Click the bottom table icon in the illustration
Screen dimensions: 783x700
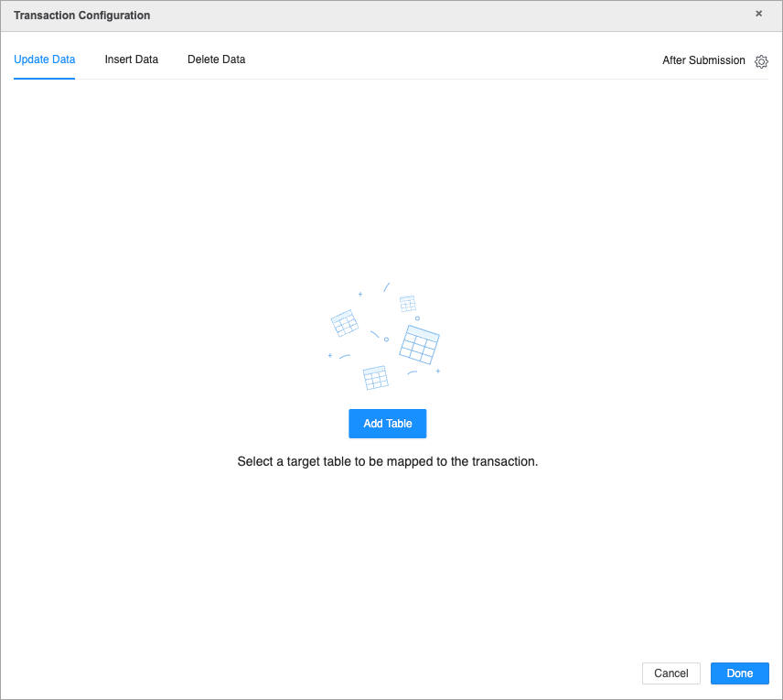coord(375,378)
